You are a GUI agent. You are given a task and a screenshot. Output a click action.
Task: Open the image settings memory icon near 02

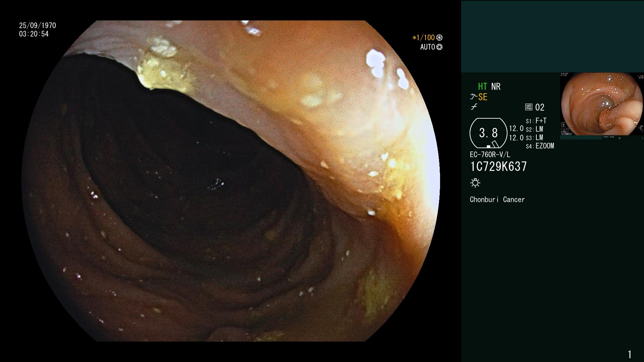(529, 107)
